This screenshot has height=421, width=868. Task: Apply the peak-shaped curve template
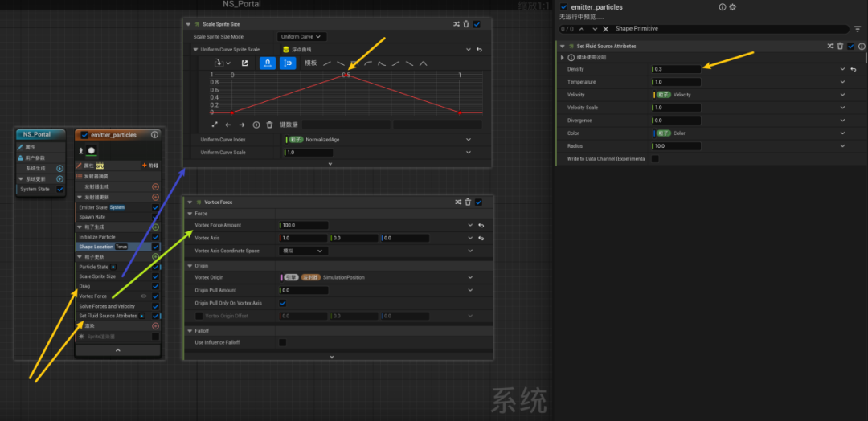(x=424, y=63)
